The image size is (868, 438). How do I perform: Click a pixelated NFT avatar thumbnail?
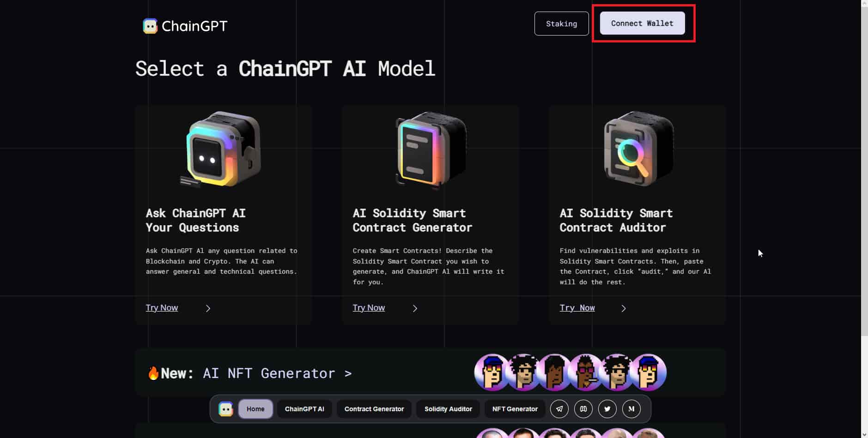point(492,372)
